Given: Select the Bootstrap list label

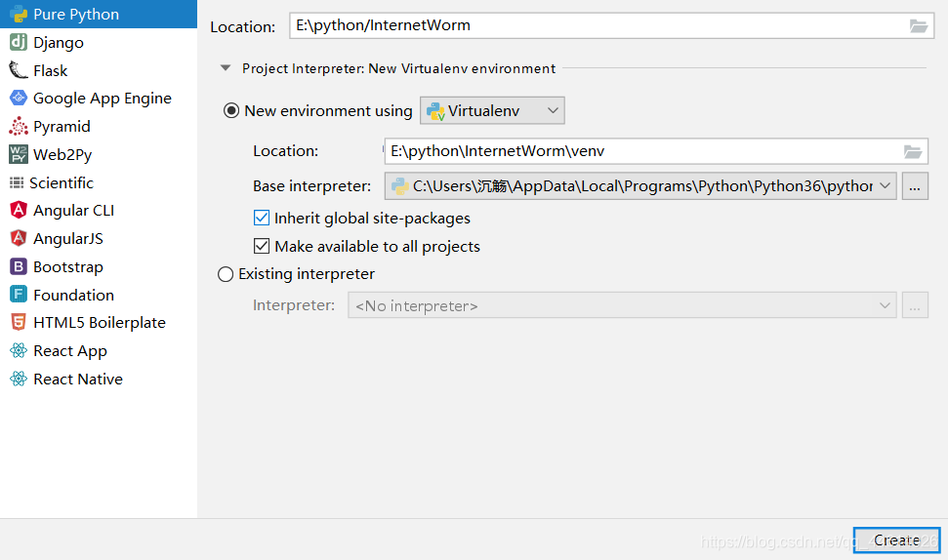Looking at the screenshot, I should pyautogui.click(x=68, y=267).
